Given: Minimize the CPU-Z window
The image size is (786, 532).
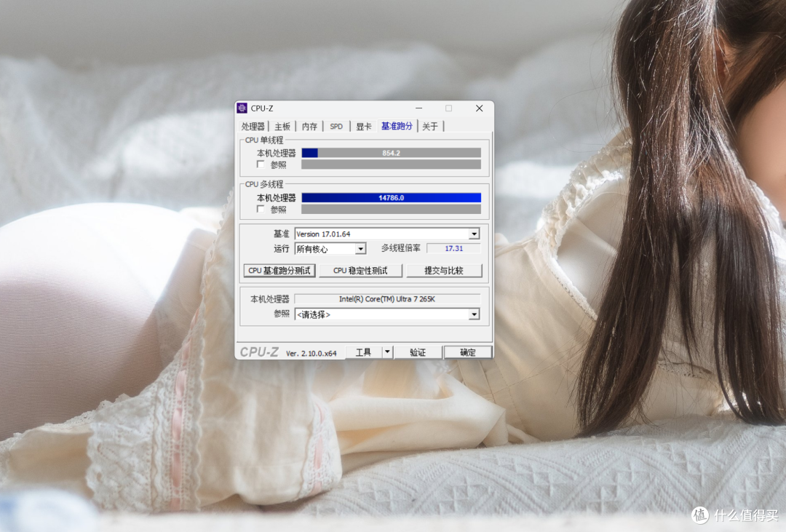Looking at the screenshot, I should pos(418,108).
